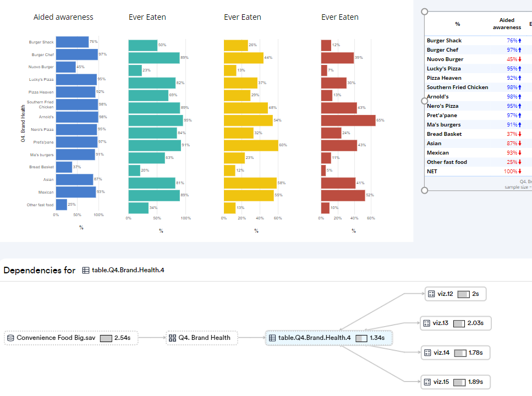Click the blue up arrow in the table's Burger Shack row
Screen dimensions: 532x396
[x=519, y=41]
